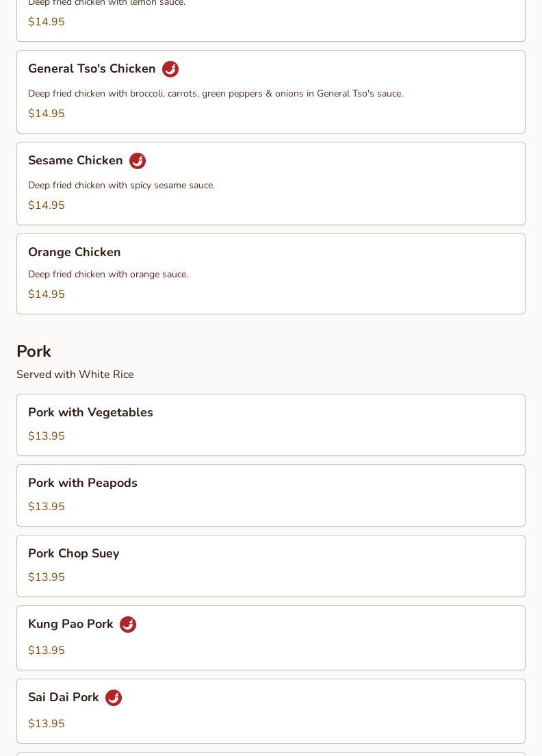Click the spicy icon beside General Tso's Chicken
This screenshot has width=542, height=756.
170,69
